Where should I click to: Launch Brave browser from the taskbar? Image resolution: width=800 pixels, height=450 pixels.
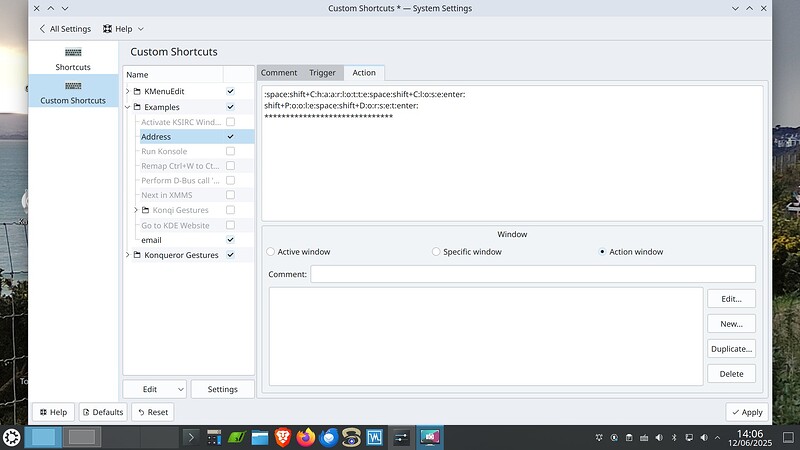tap(283, 437)
